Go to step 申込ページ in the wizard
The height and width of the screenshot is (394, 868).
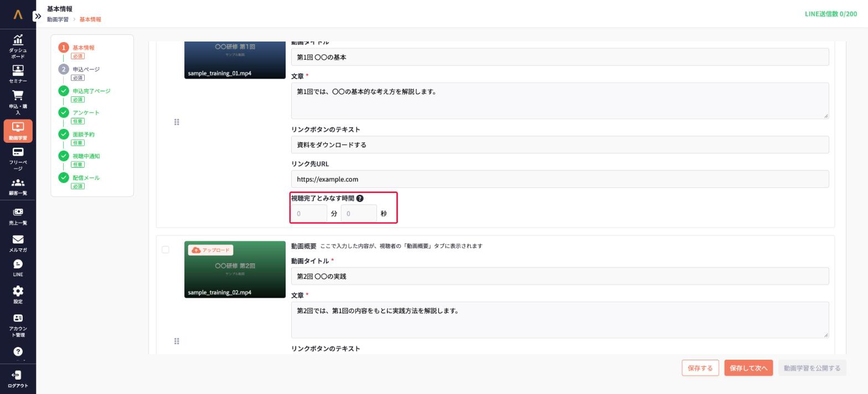tap(86, 69)
